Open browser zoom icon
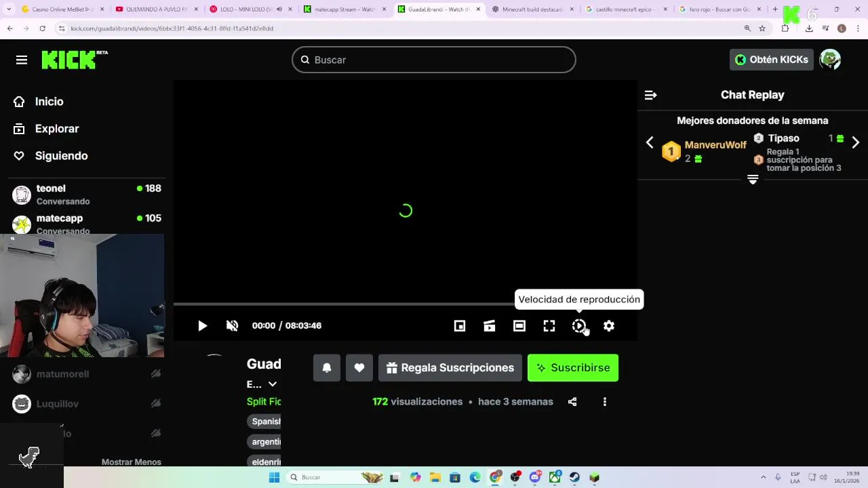868x488 pixels. point(747,28)
